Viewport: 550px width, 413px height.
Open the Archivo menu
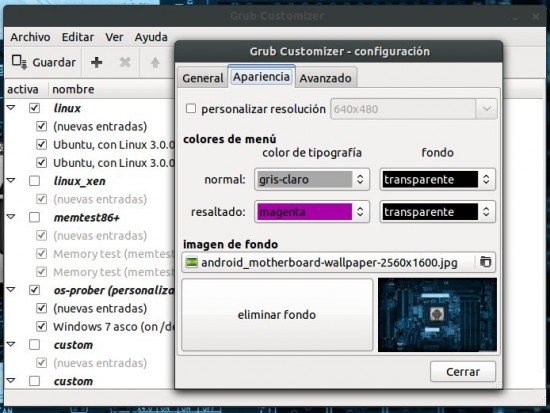[30, 37]
